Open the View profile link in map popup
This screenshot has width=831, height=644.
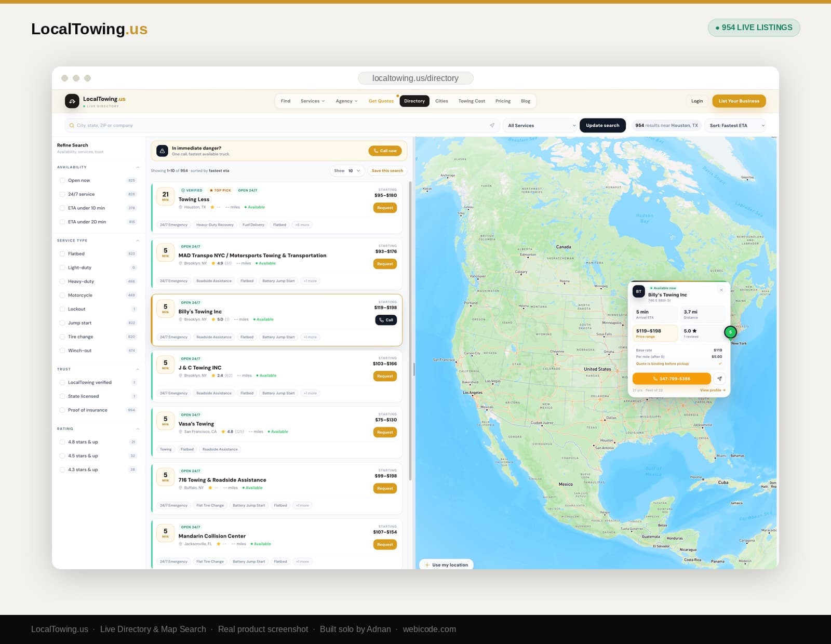click(713, 390)
